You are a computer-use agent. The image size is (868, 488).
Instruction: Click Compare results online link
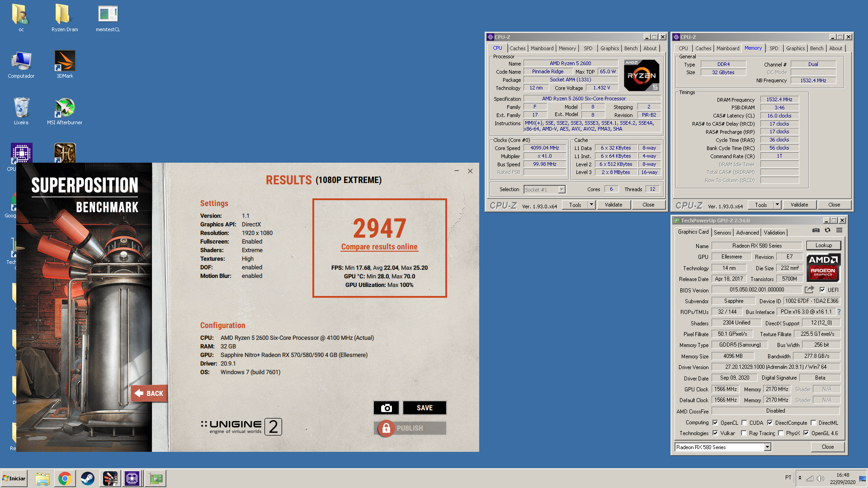tap(379, 247)
